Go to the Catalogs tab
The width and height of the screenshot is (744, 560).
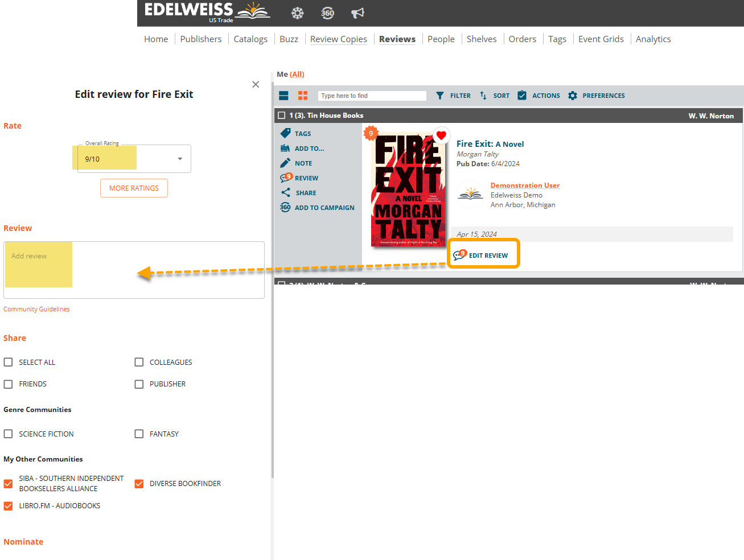click(x=250, y=39)
